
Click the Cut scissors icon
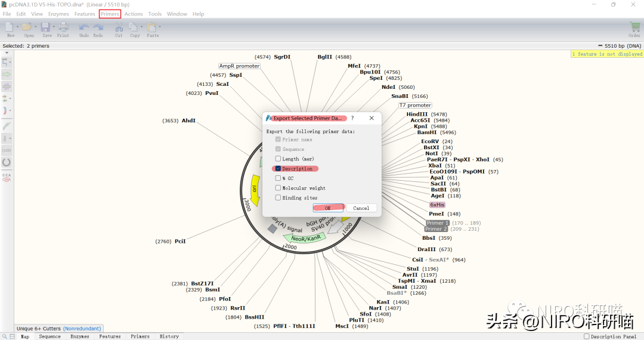click(x=119, y=27)
